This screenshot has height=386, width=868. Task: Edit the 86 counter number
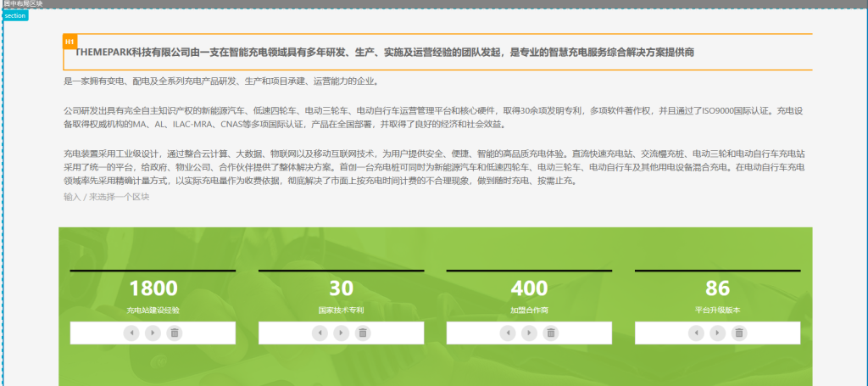[x=717, y=288]
